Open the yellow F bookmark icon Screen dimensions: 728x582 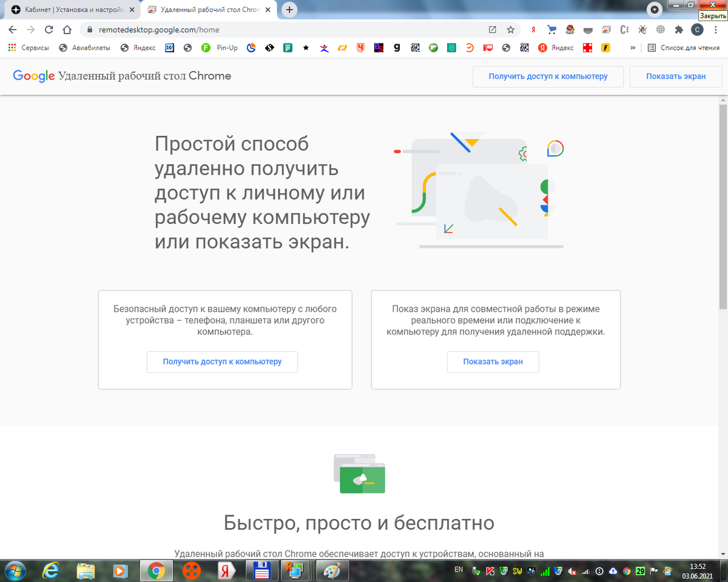click(x=605, y=48)
